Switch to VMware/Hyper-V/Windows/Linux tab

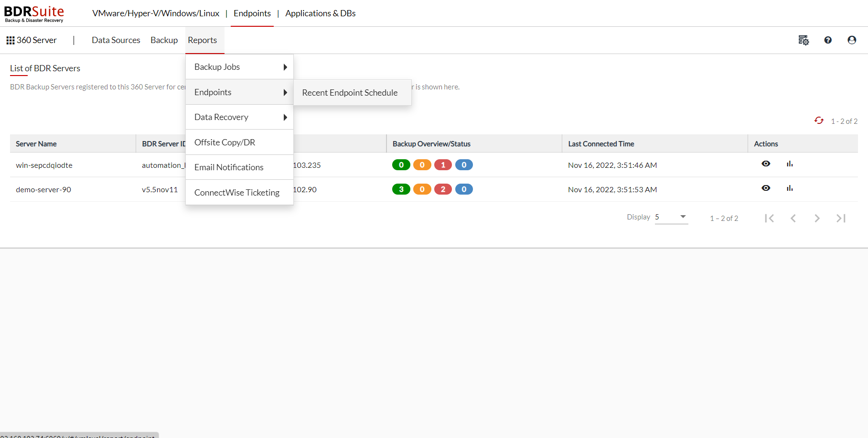[x=156, y=13]
